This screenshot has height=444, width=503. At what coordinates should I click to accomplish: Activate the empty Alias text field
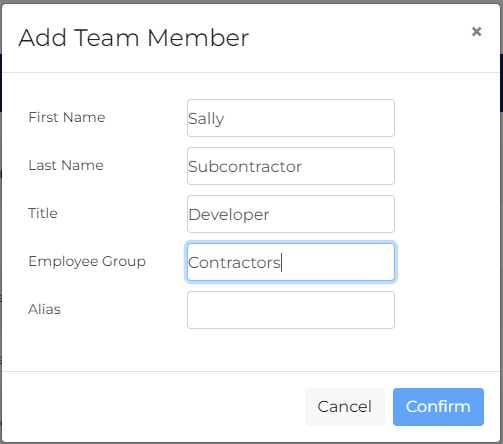pyautogui.click(x=291, y=310)
